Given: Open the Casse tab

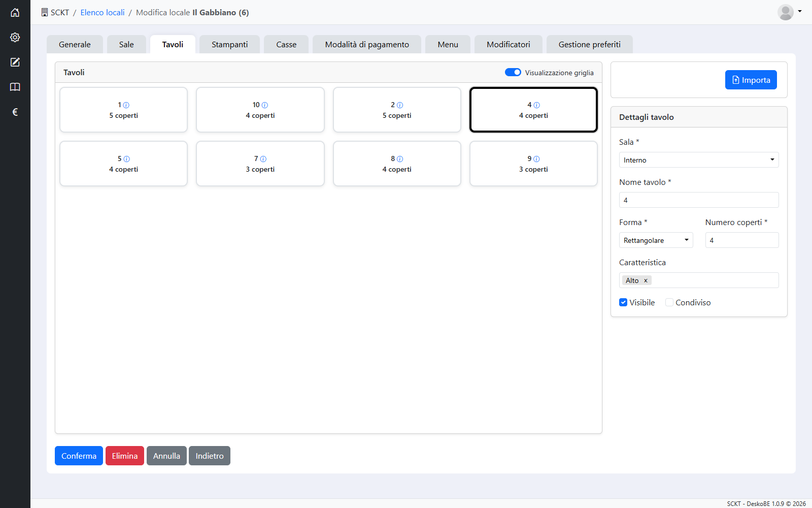Looking at the screenshot, I should coord(286,44).
